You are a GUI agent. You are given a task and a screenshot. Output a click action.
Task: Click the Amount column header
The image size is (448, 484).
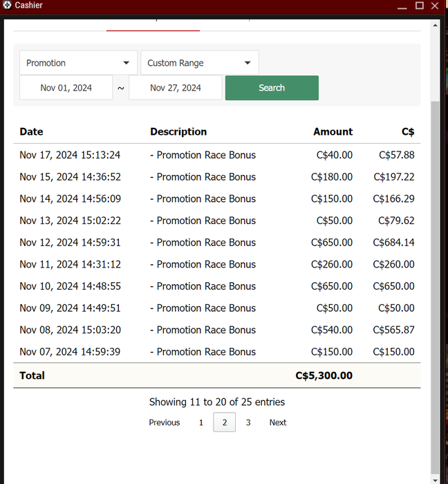click(333, 131)
